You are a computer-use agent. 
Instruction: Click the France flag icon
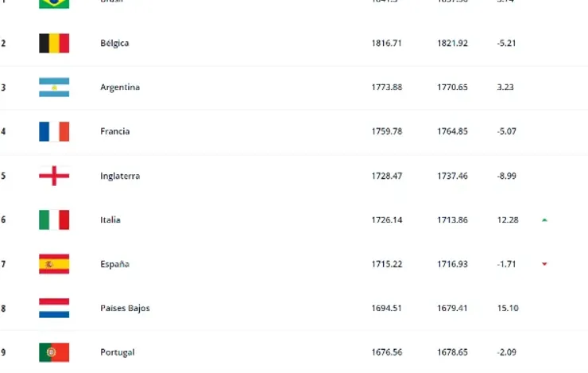point(54,131)
